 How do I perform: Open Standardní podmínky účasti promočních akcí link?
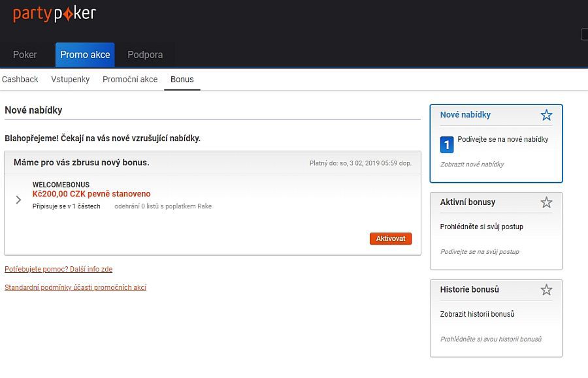pos(75,287)
